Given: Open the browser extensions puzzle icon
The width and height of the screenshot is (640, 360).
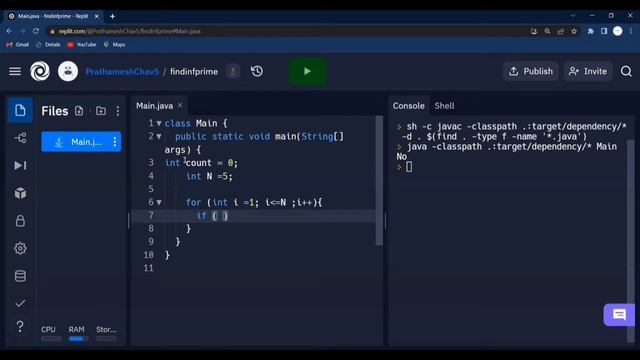Looking at the screenshot, I should point(590,31).
